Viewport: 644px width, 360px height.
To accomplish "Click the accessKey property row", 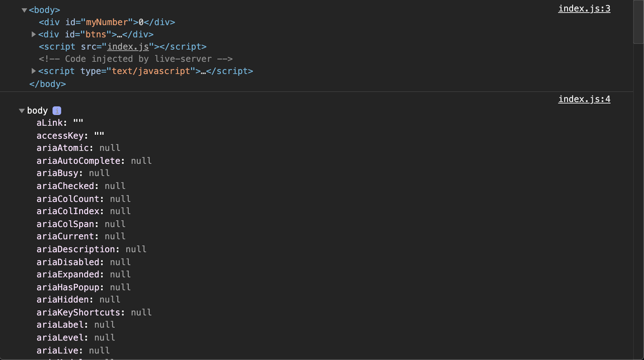I will (x=70, y=136).
